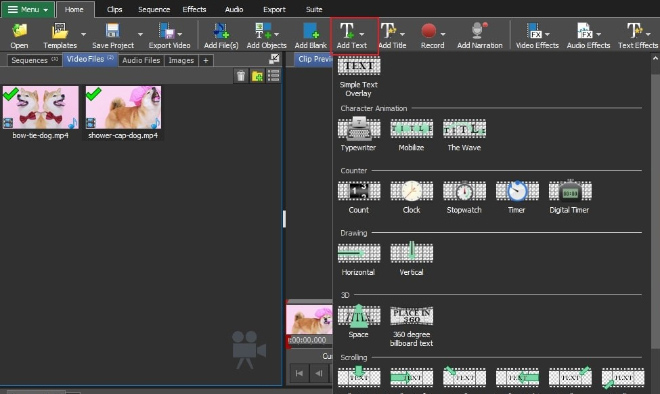The image size is (660, 394).
Task: Select the shower-cap-dog.mp4 thumbnail
Action: 123,107
